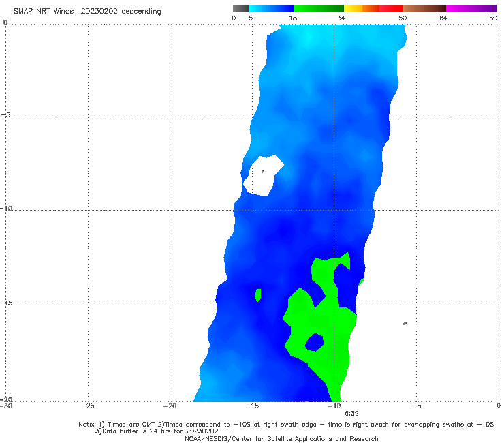Click the x-axis longitude label '-10'
Viewport: 504px width, 443px height.
334,406
